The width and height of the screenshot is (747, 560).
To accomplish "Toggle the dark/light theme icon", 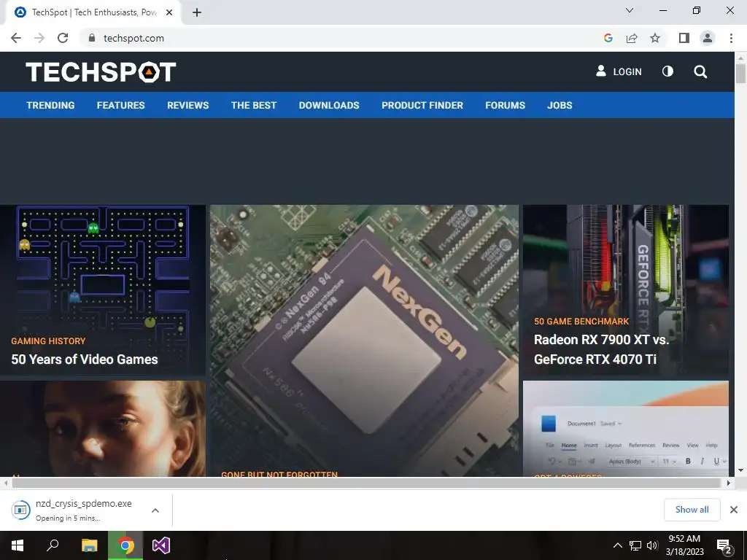I will [x=667, y=71].
